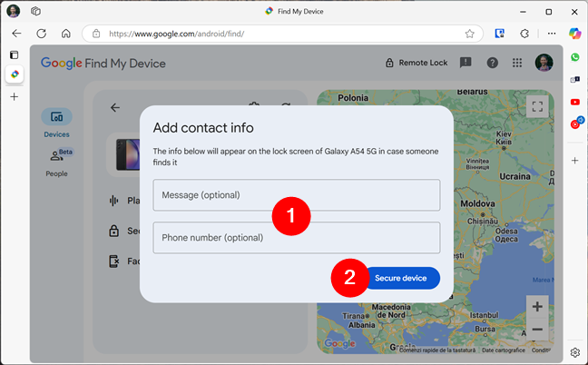Focus the Message (optional) field
Screen dimensions: 588x365
(296, 195)
